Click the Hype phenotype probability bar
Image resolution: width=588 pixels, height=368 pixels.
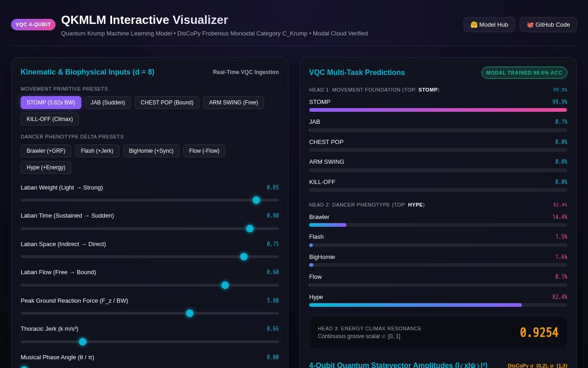(x=438, y=305)
